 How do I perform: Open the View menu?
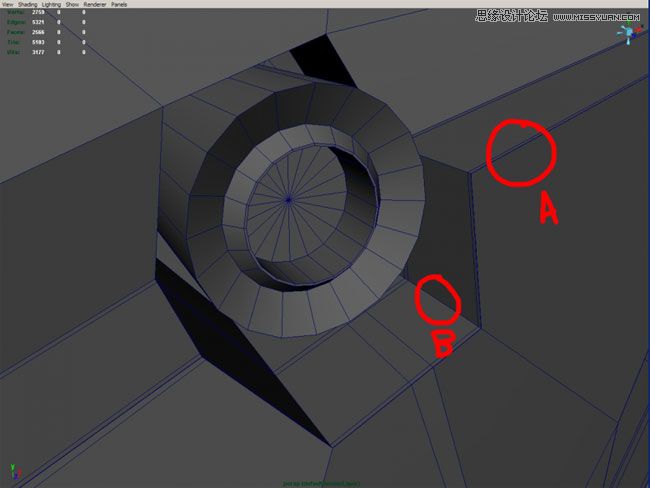[x=7, y=4]
